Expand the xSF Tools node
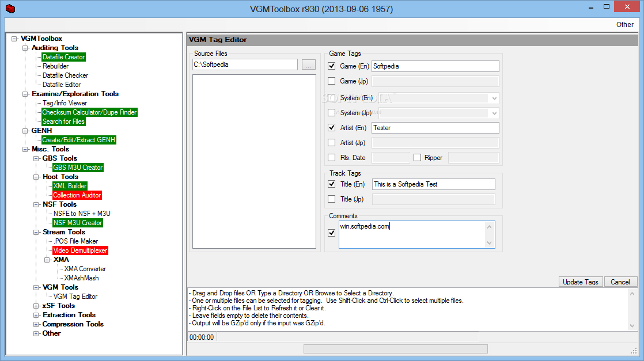Viewport: 644px width, 361px height. [x=36, y=306]
